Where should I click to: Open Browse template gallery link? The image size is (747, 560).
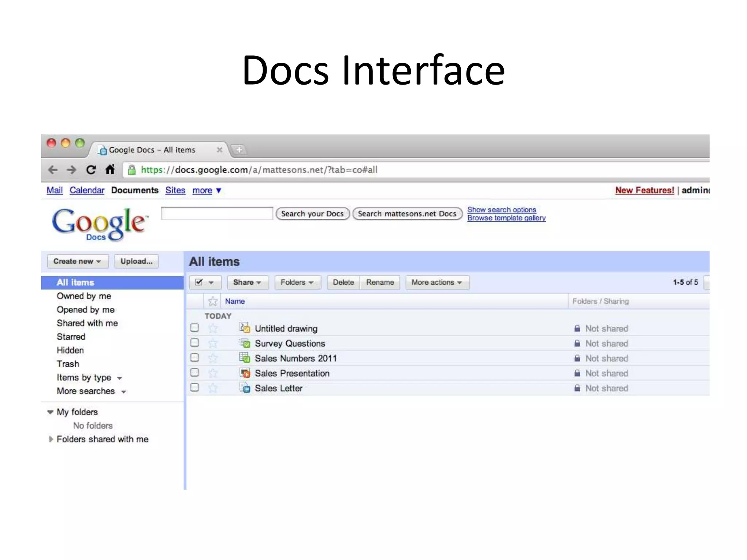pos(507,218)
